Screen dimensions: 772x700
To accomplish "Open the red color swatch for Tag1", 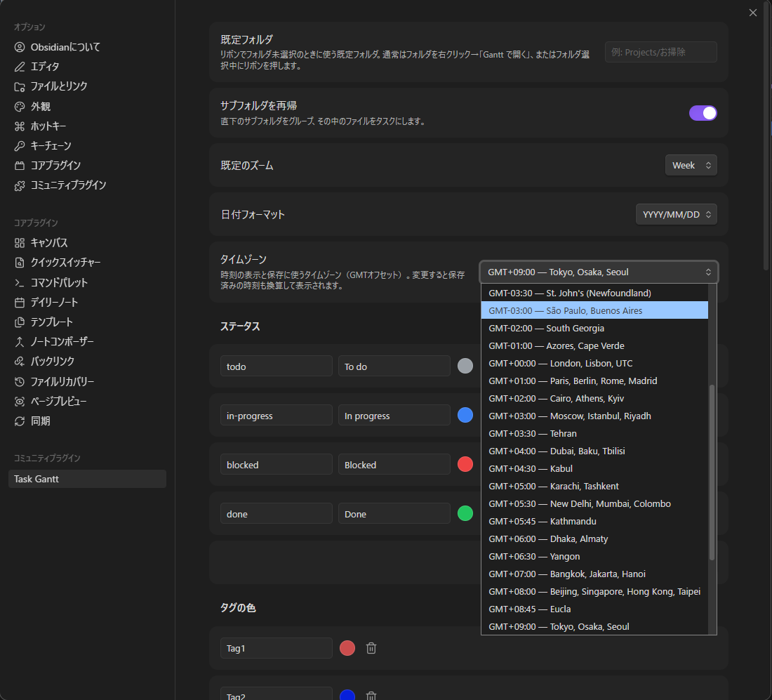I will tap(347, 648).
